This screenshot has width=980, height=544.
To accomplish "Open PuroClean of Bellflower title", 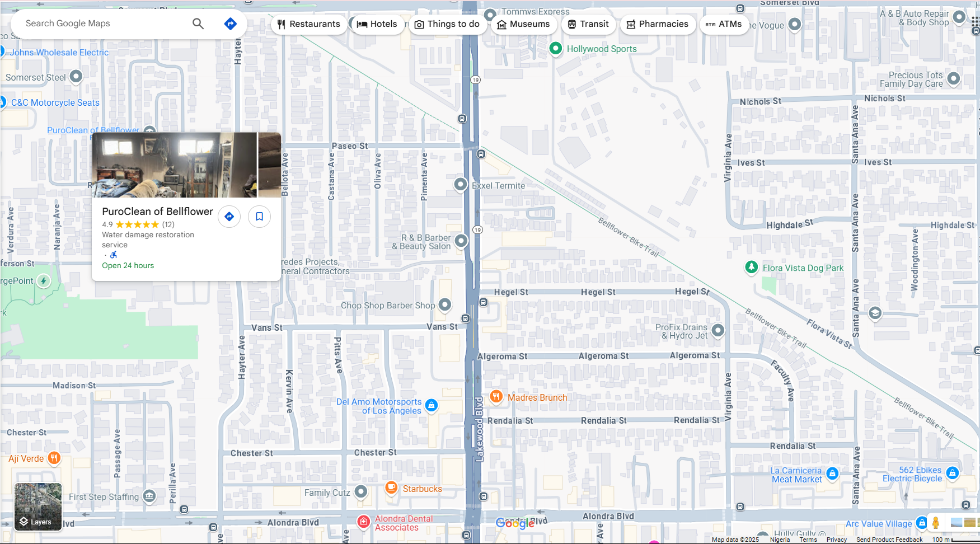I will (x=157, y=212).
